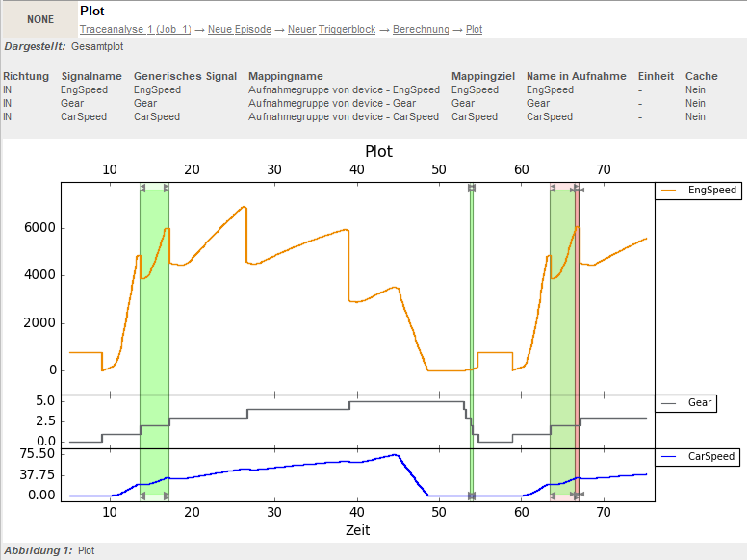This screenshot has width=748, height=560.
Task: Click the red highlighted band near 67
Action: point(577,342)
